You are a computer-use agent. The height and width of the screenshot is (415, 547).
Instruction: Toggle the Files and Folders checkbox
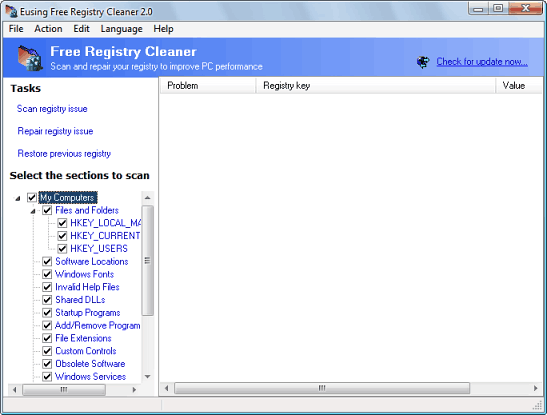[x=47, y=210]
